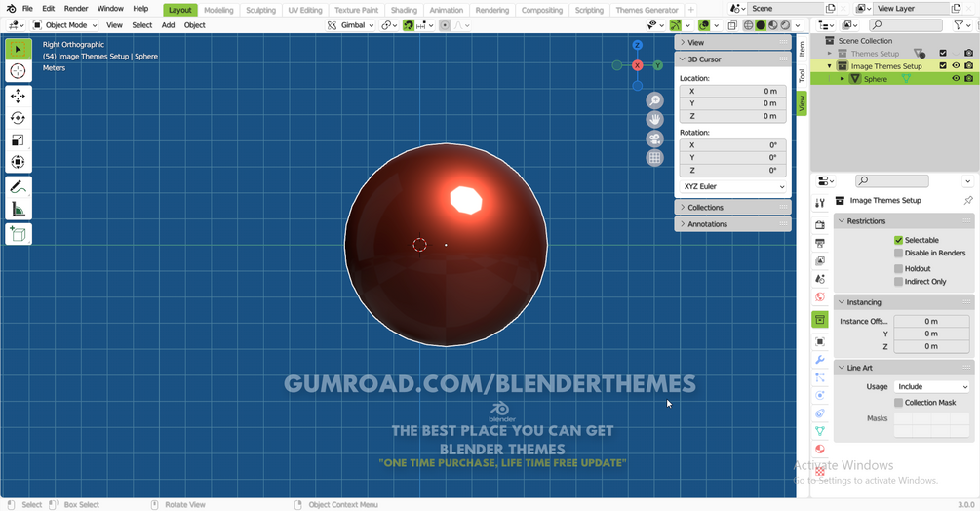Enable the Collection Mask checkbox

(x=898, y=403)
